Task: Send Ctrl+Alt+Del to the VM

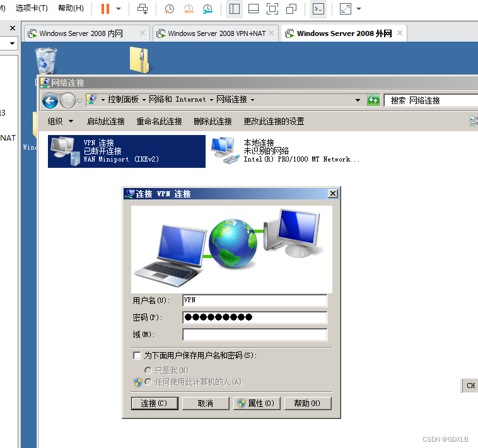Action: (143, 9)
